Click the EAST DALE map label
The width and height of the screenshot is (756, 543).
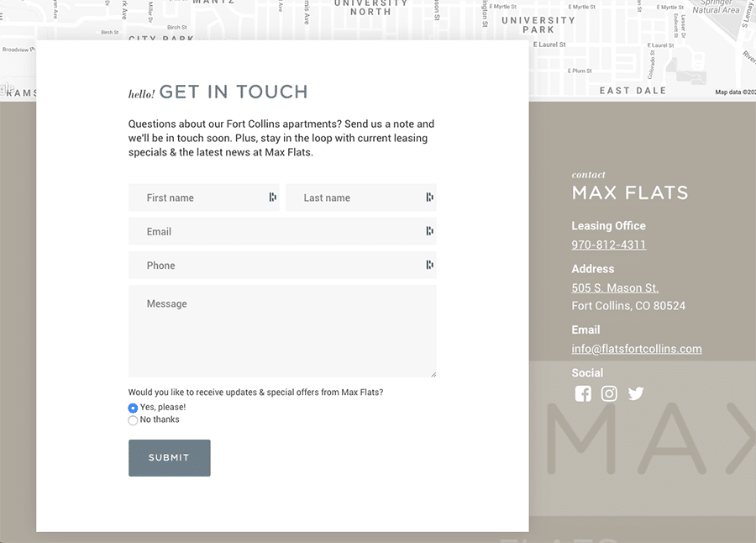tap(633, 90)
